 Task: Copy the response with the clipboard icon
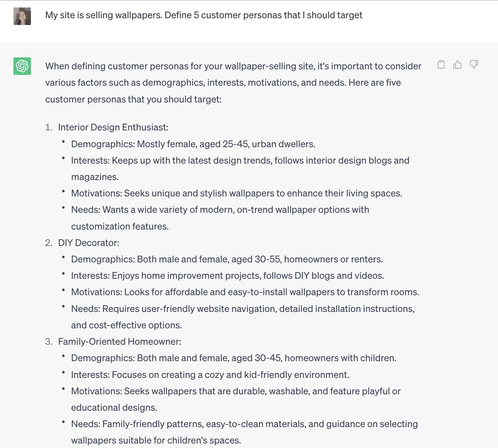coord(441,64)
